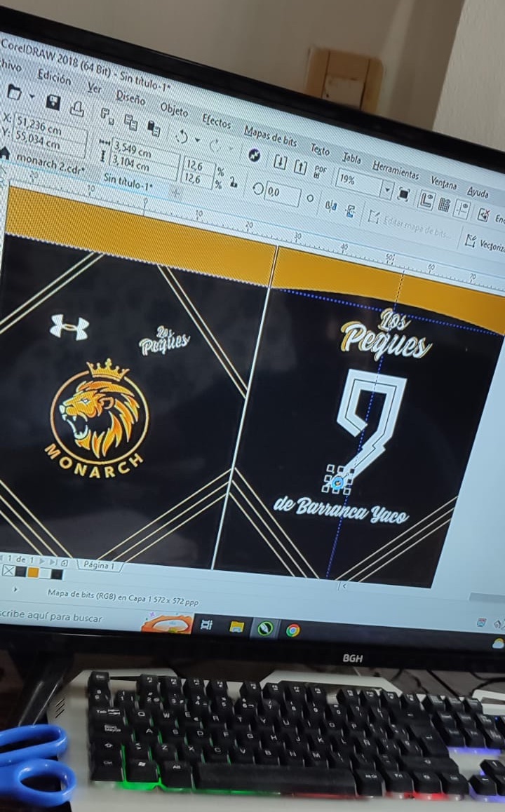Select the Página 1 page tab
Viewport: 505px width, 812px height.
(x=99, y=564)
